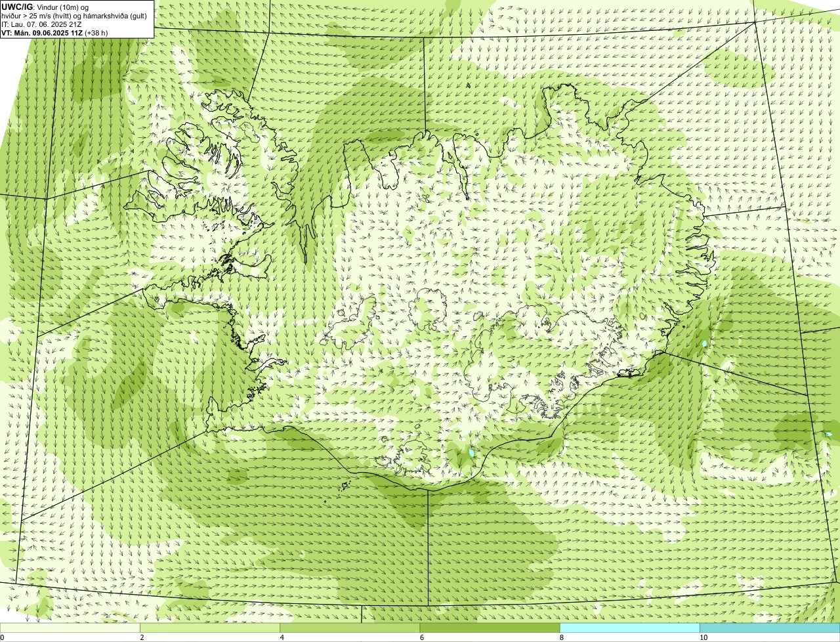Click the legend tick label '0'
This screenshot has height=642, width=840.
tap(3, 637)
